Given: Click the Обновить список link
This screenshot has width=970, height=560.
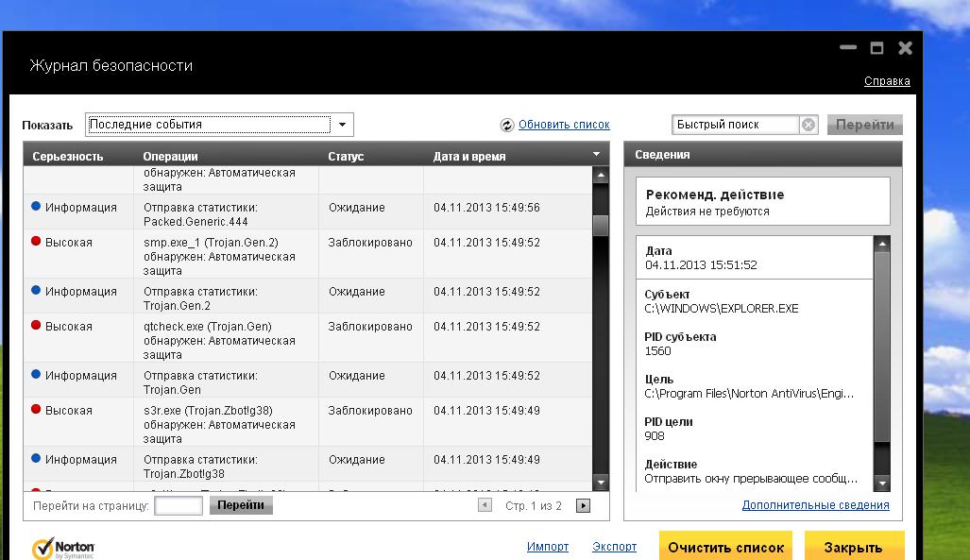Looking at the screenshot, I should tap(564, 125).
